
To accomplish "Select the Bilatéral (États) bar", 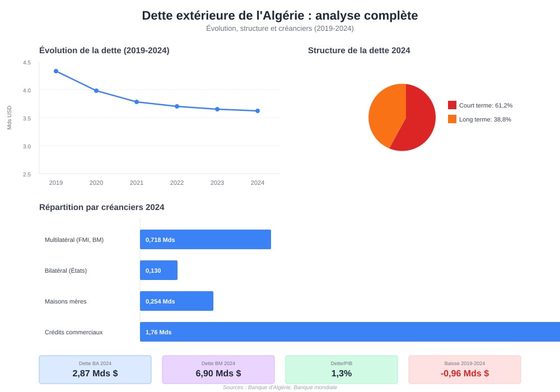I will 158,270.
